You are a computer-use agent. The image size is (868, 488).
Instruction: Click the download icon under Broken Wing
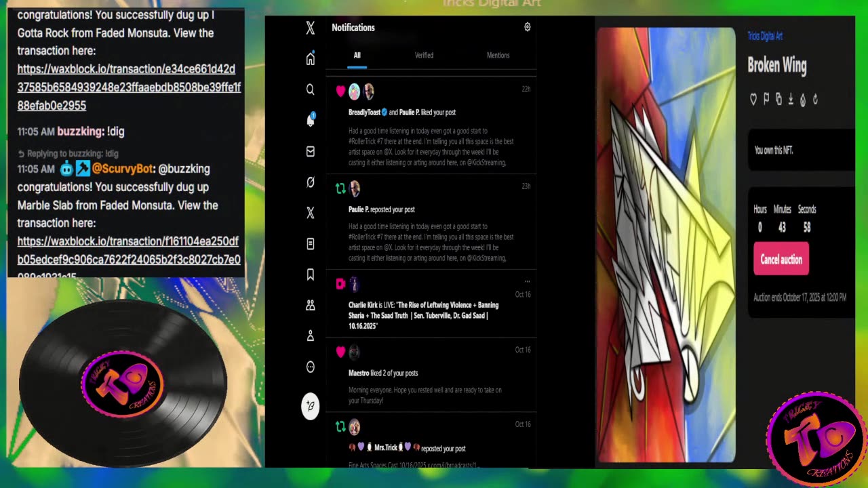click(791, 100)
